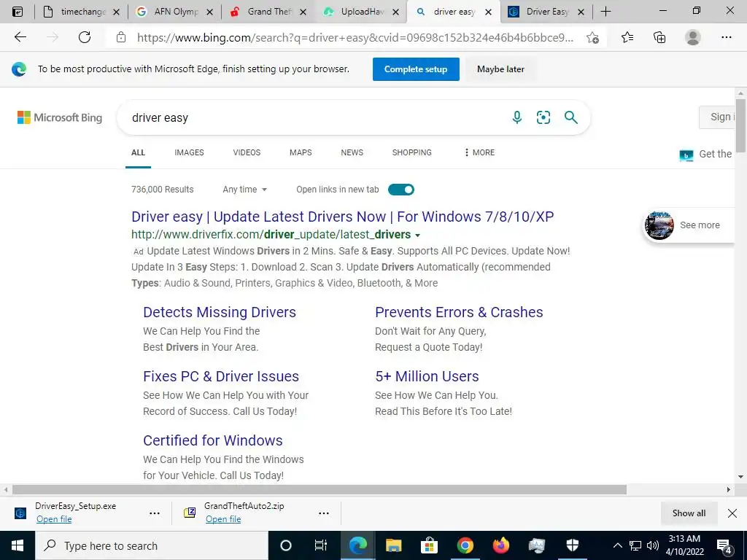This screenshot has width=747, height=560.
Task: Search by voice microphone icon
Action: (517, 117)
